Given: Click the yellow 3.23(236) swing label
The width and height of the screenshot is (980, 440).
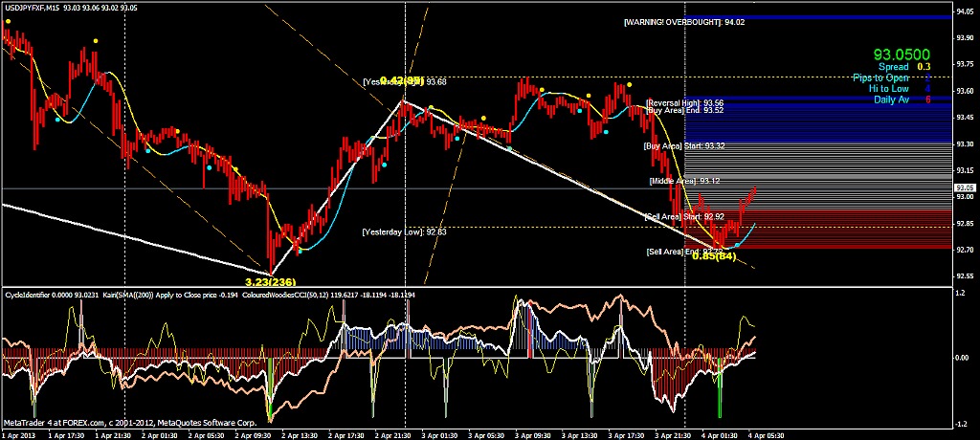Looking at the screenshot, I should point(271,281).
